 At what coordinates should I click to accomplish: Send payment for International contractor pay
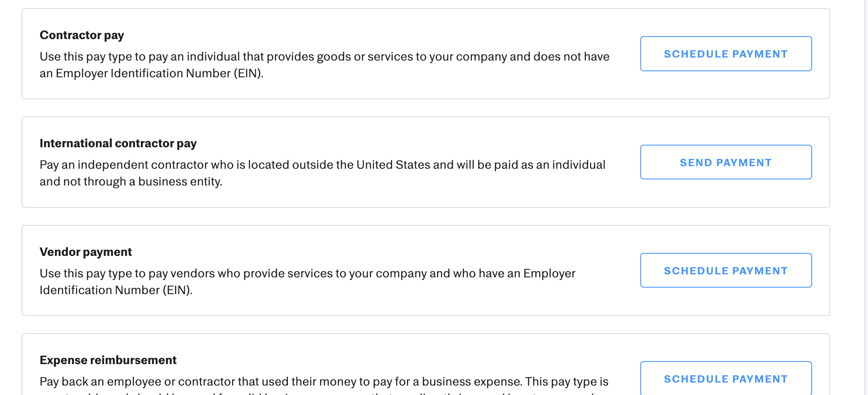(726, 162)
